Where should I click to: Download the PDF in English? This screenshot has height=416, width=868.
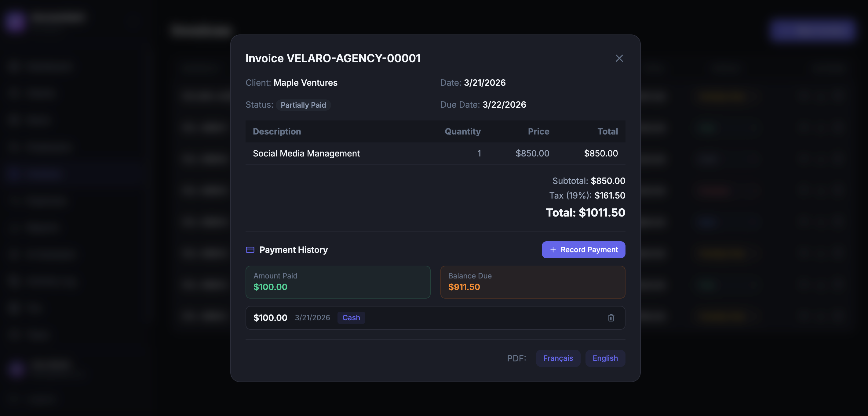coord(605,358)
